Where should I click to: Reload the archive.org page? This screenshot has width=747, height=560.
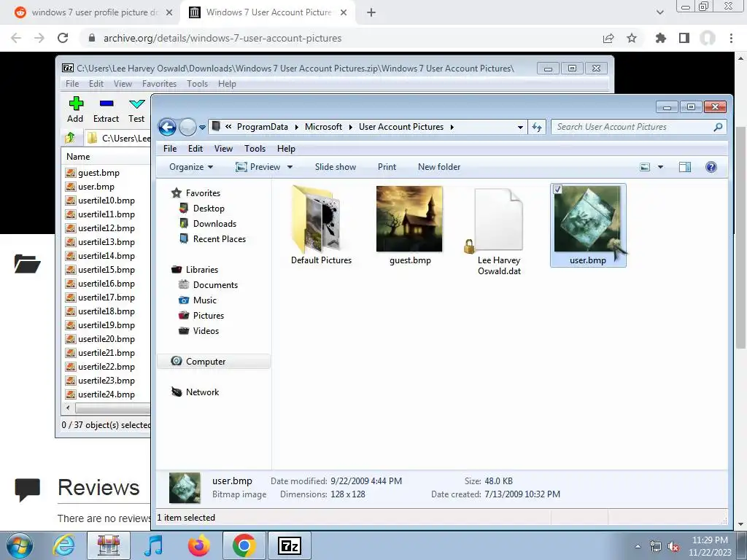(63, 38)
